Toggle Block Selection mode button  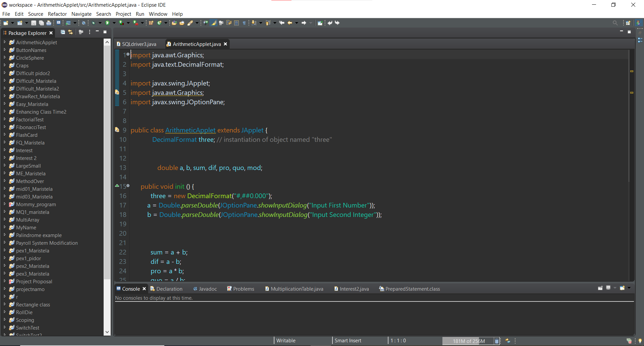(236, 23)
